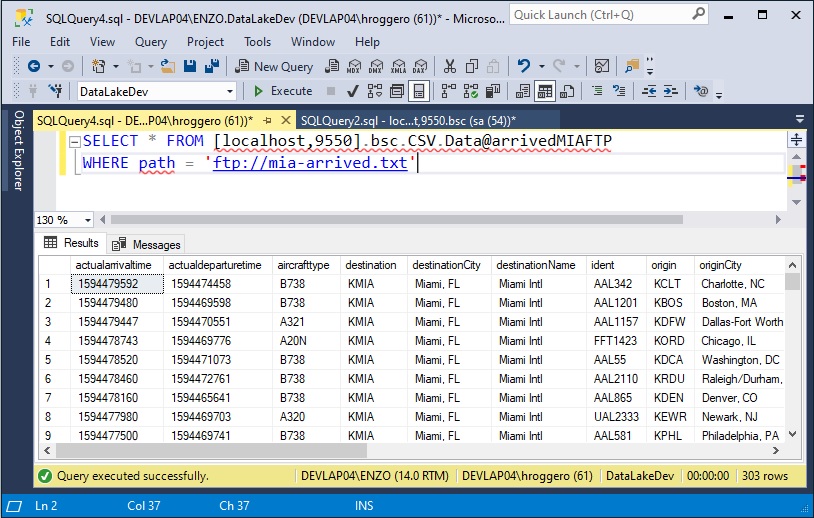Open the Query Options icon
The width and height of the screenshot is (814, 518).
pyautogui.click(x=397, y=91)
